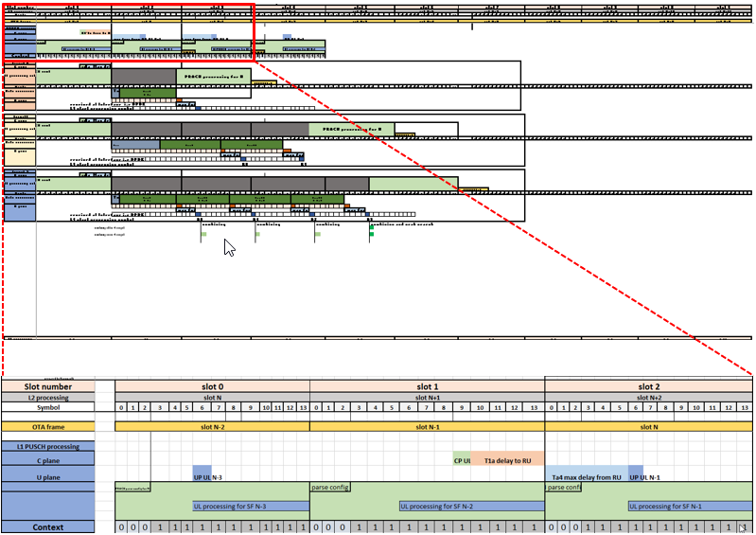756x535 pixels.
Task: Click 'slot N+1' in L2 processing row
Action: pos(427,398)
